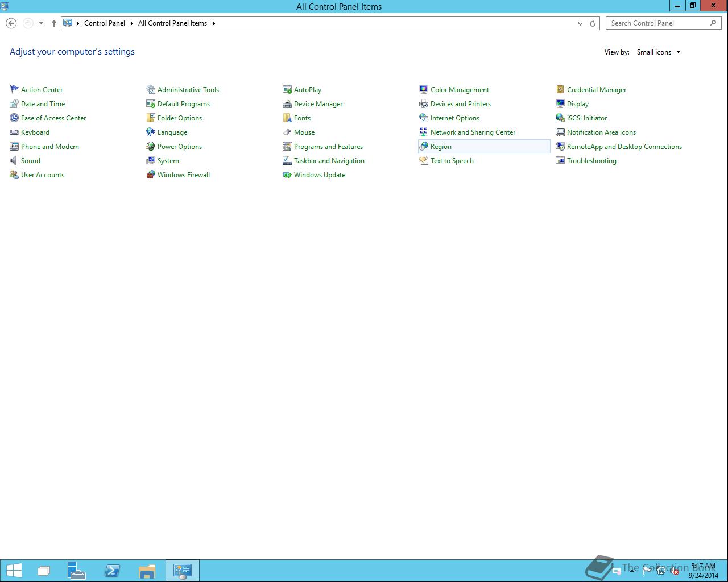Click the Text to Speech link
Image resolution: width=728 pixels, height=582 pixels.
pyautogui.click(x=452, y=160)
